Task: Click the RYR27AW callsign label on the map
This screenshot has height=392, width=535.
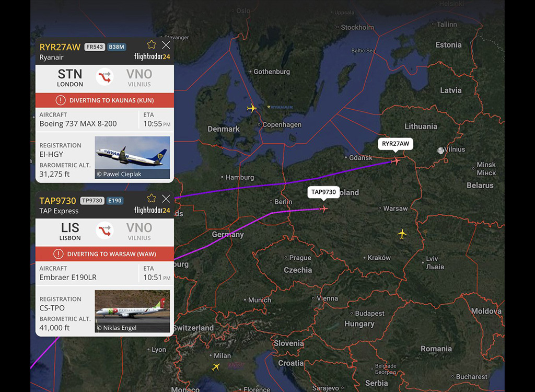Action: coord(396,144)
